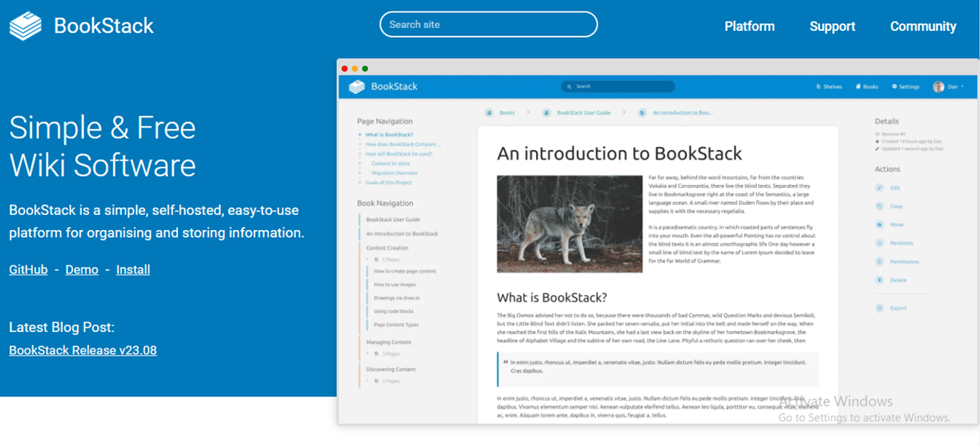Open 'Drawings via draw.io' page
980x446 pixels.
(x=397, y=298)
